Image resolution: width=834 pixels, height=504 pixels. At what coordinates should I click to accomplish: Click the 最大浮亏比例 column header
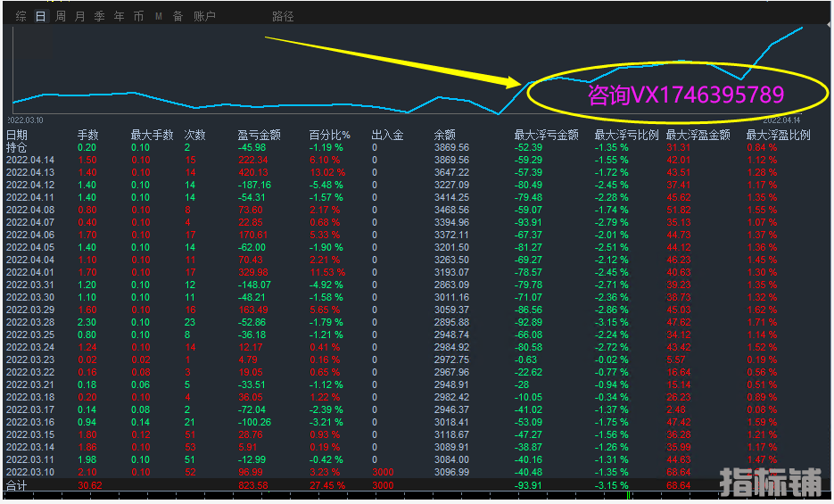[626, 135]
